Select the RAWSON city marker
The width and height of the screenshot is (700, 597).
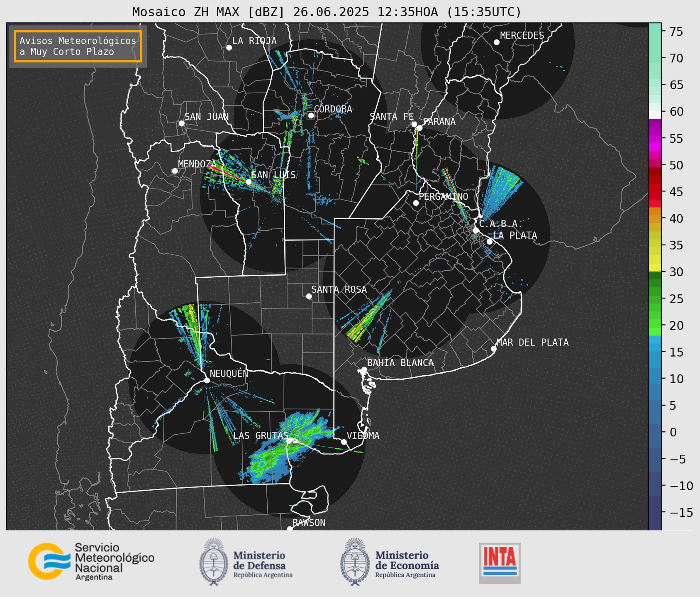pos(290,529)
